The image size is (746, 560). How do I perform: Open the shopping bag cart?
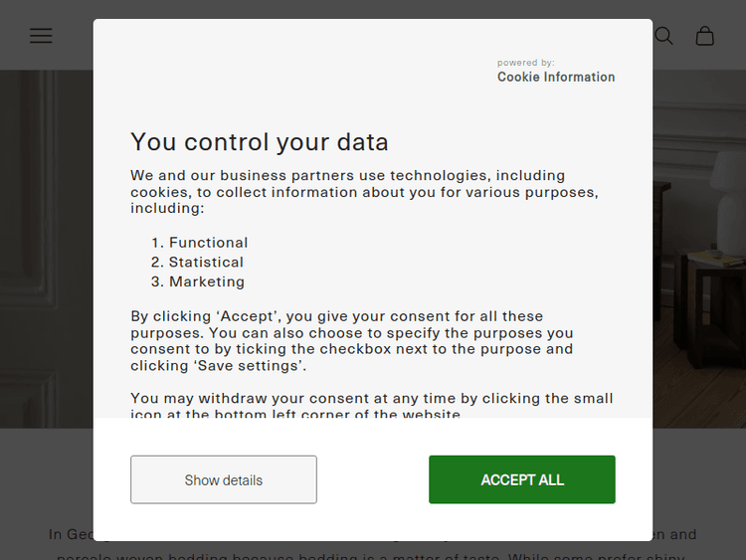click(x=705, y=36)
